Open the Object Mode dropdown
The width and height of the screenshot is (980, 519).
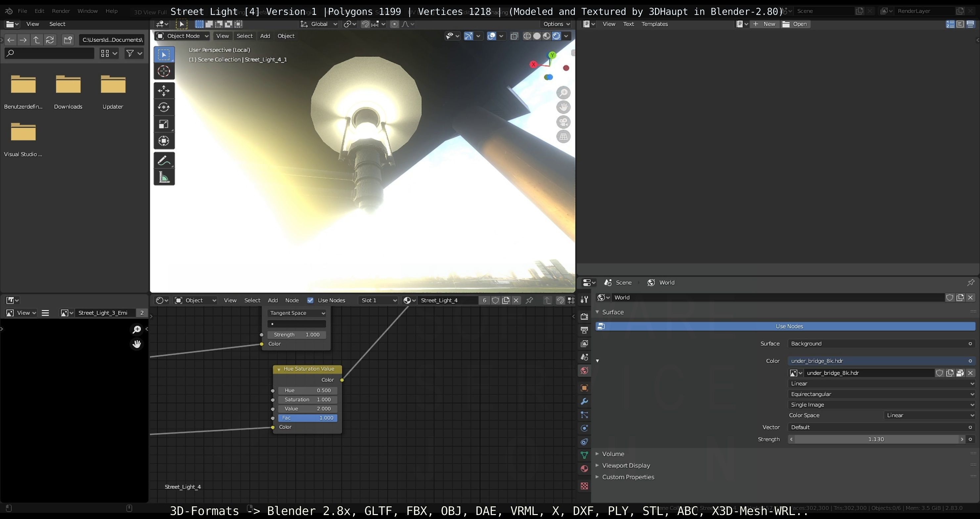[183, 36]
